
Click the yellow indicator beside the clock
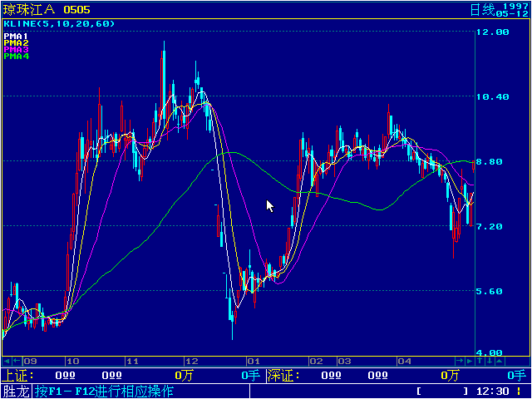pyautogui.click(x=520, y=391)
